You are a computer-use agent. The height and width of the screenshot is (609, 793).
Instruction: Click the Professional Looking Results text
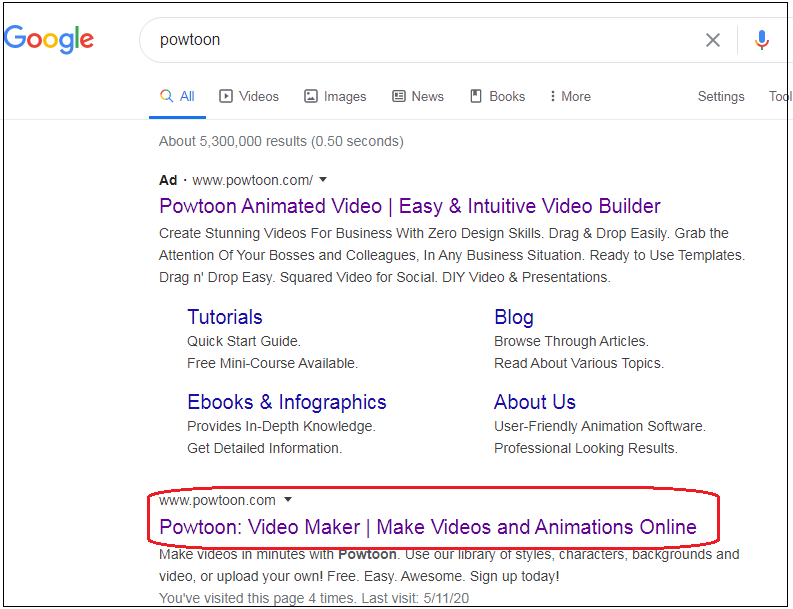click(586, 448)
